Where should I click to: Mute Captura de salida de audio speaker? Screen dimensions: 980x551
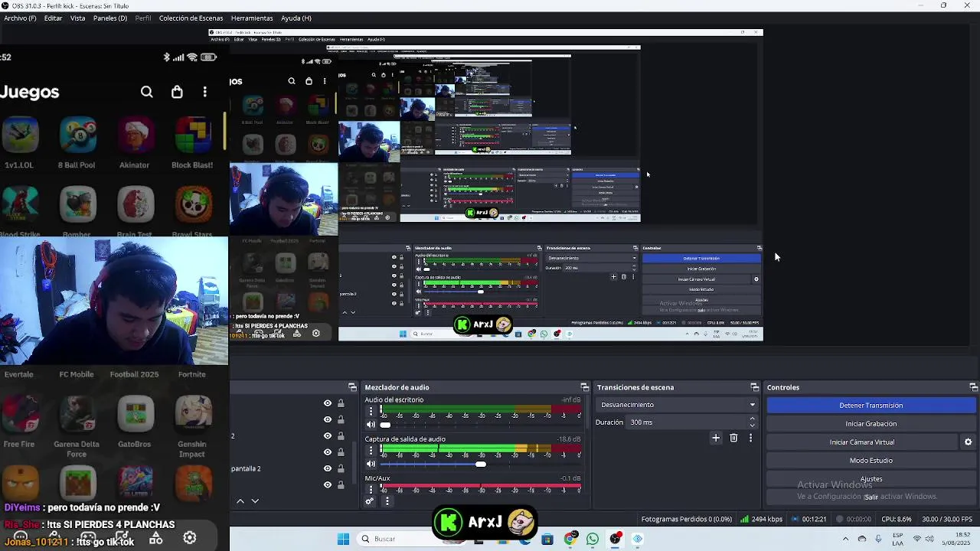click(371, 464)
